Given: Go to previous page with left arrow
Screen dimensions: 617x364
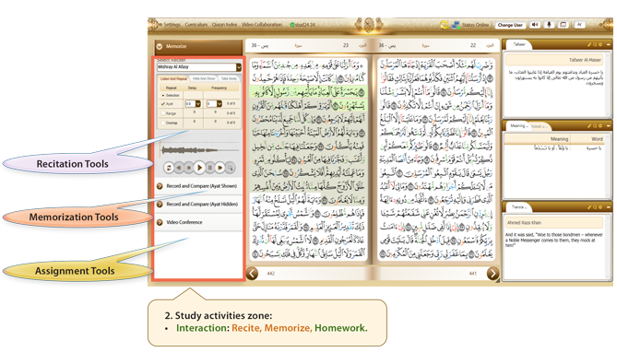Looking at the screenshot, I should click(x=252, y=273).
